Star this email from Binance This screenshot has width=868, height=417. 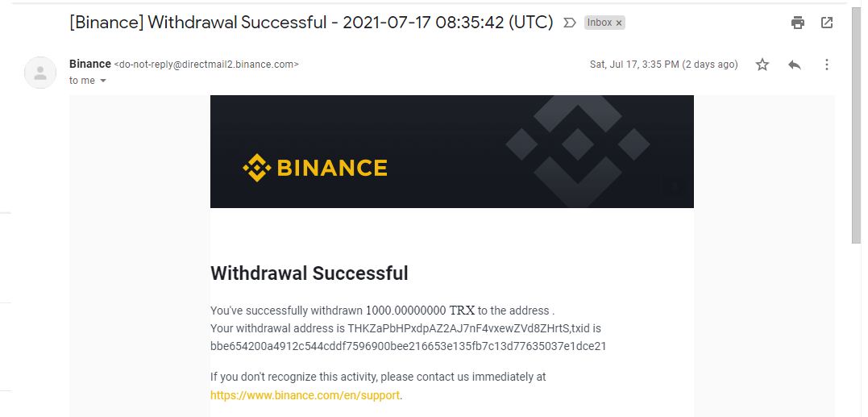click(762, 65)
